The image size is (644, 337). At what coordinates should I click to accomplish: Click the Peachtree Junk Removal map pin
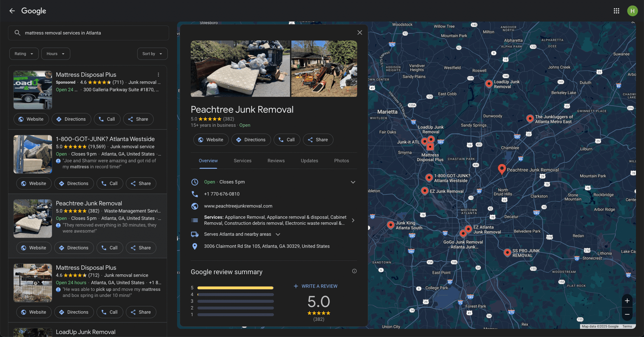tap(502, 169)
